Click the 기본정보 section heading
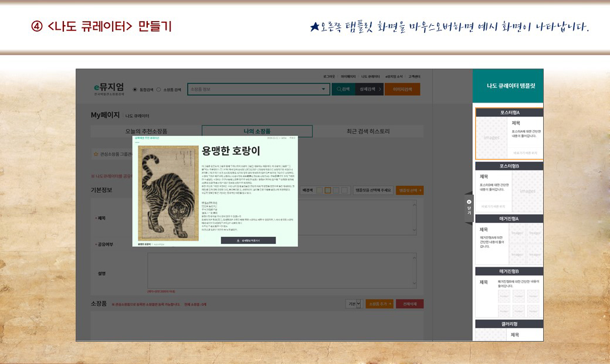The height and width of the screenshot is (364, 610). coord(101,190)
